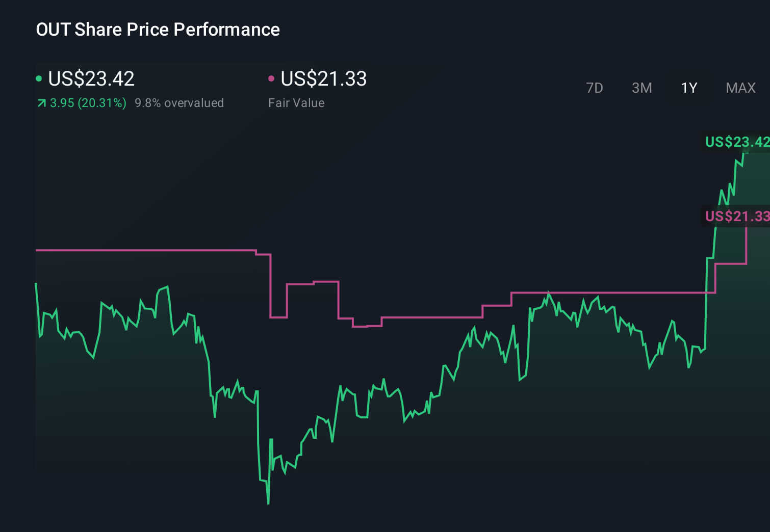Click the 3.95 (20.31%) change value
This screenshot has width=770, height=532.
pyautogui.click(x=88, y=102)
